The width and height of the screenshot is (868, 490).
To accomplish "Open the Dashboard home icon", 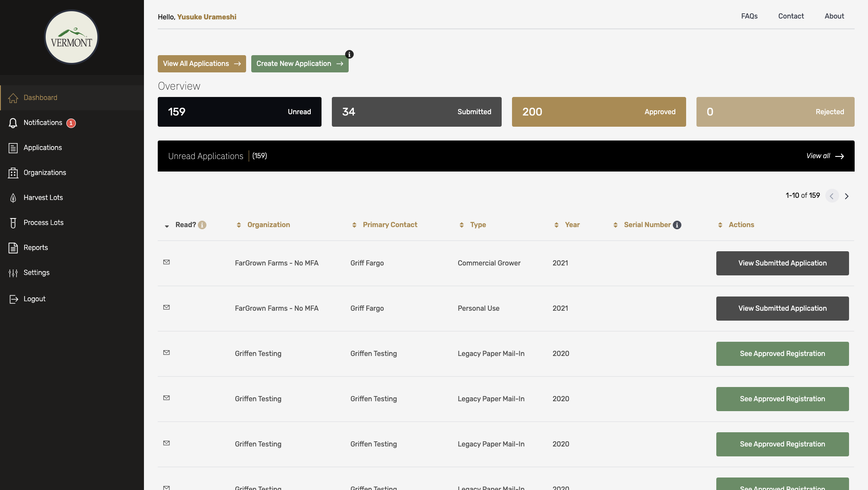I will tap(13, 98).
